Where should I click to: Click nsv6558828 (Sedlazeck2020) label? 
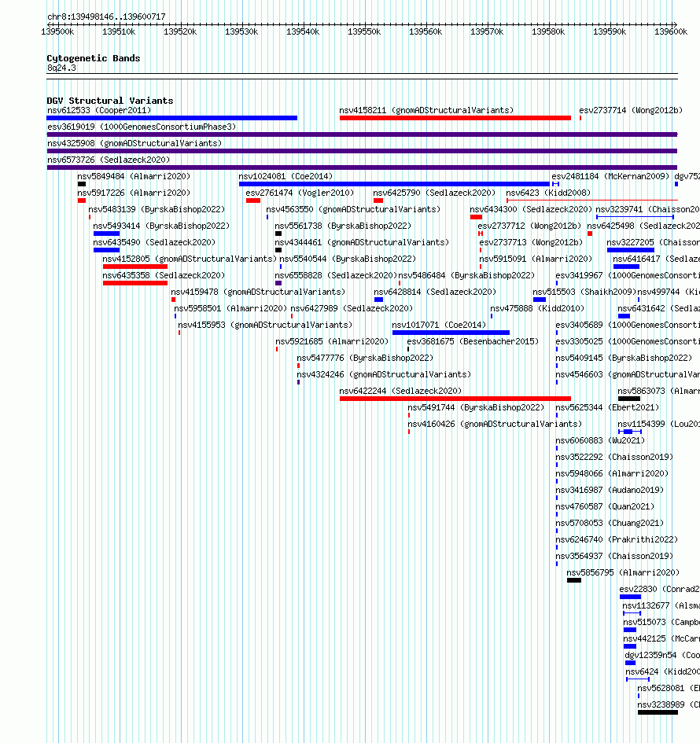click(x=336, y=276)
